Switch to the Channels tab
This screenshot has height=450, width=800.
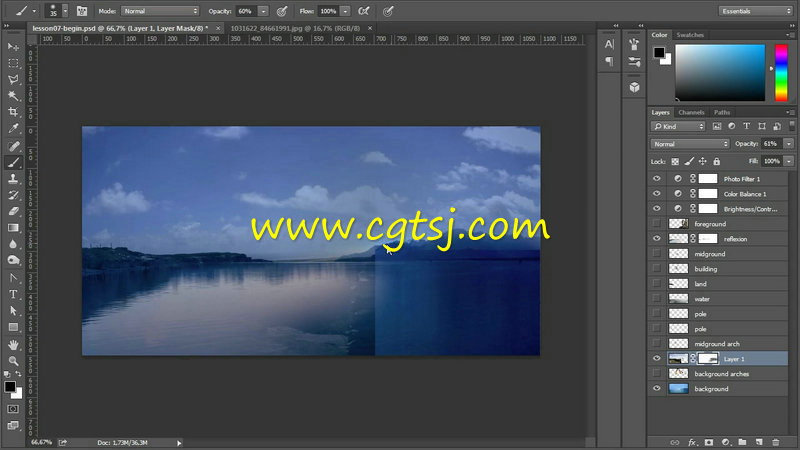pos(692,112)
